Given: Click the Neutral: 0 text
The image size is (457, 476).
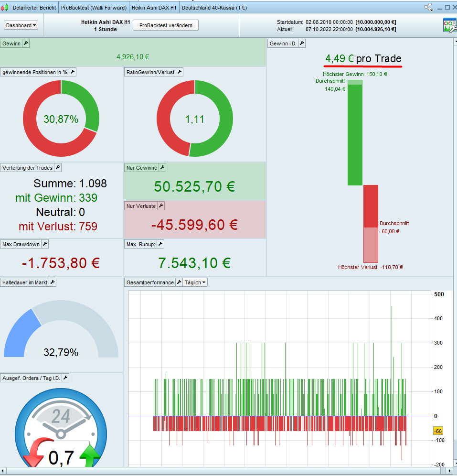Looking at the screenshot, I should [60, 212].
